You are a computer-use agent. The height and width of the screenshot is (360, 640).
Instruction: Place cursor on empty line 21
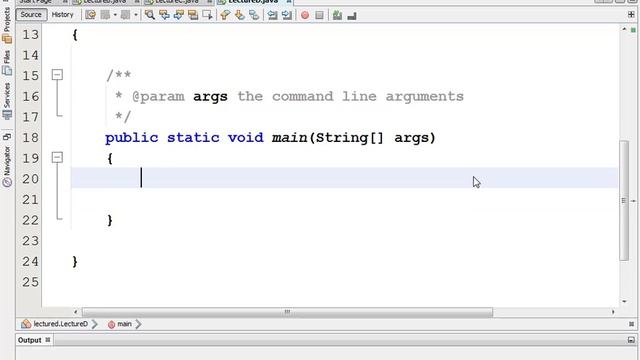(344, 200)
